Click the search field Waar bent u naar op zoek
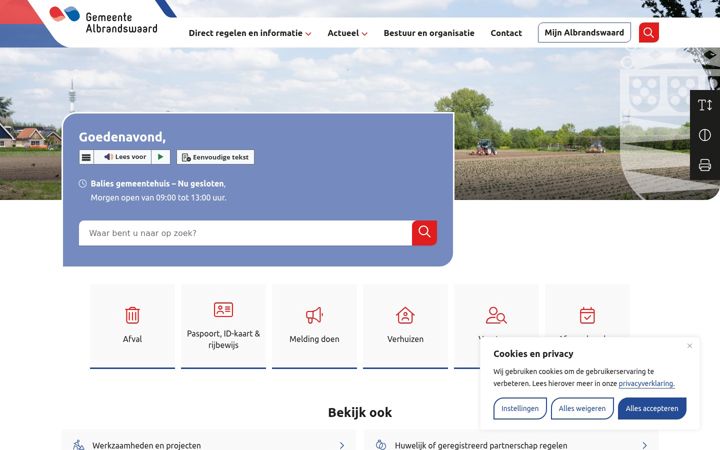The width and height of the screenshot is (720, 450). point(245,233)
